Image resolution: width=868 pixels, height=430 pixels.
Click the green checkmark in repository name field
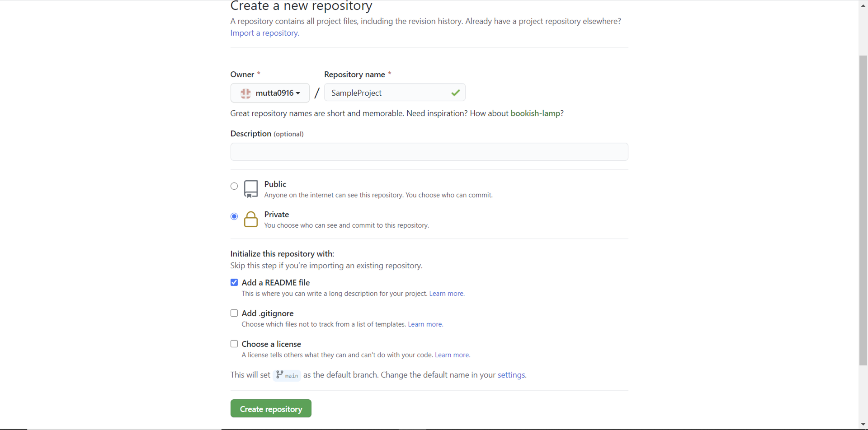(455, 93)
